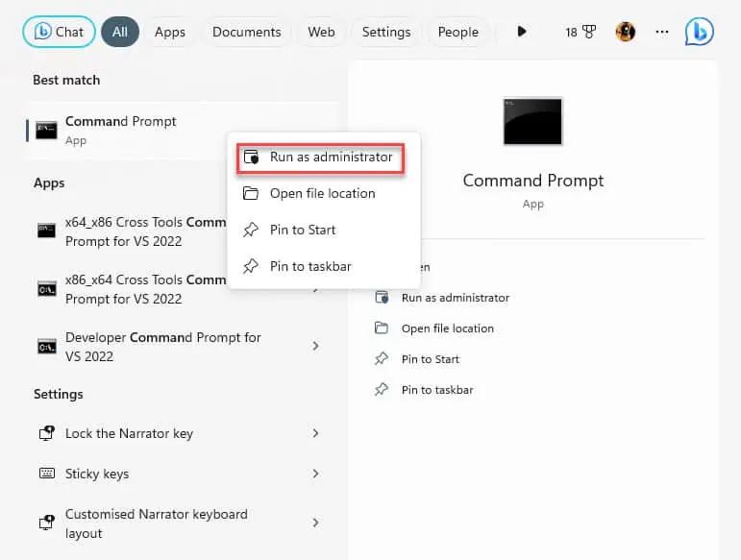
Task: Expand Lock the Narrator key chevron
Action: tap(315, 433)
